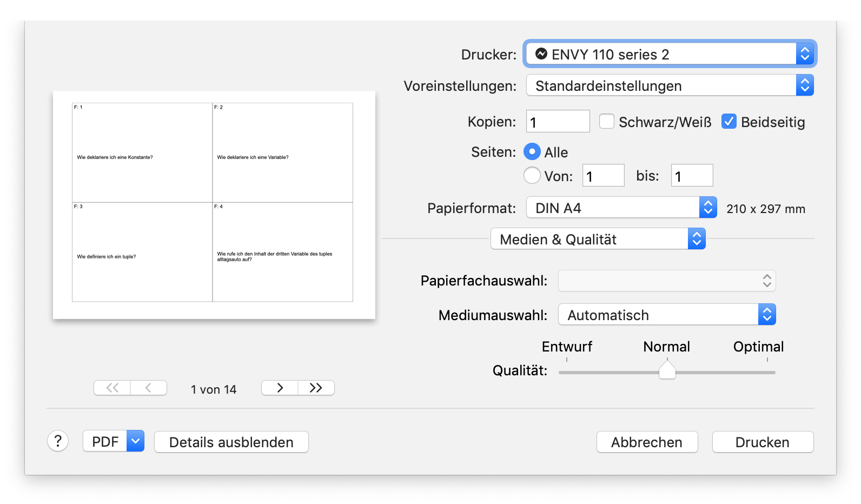Uncheck the Beidseitig option

(x=729, y=122)
